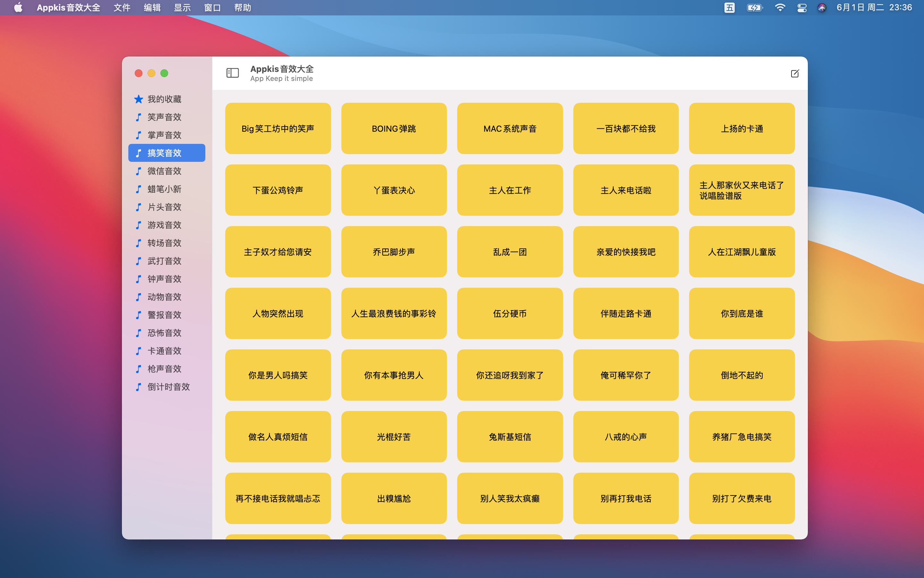Open the Appkis 音效大全 app menu

(68, 8)
